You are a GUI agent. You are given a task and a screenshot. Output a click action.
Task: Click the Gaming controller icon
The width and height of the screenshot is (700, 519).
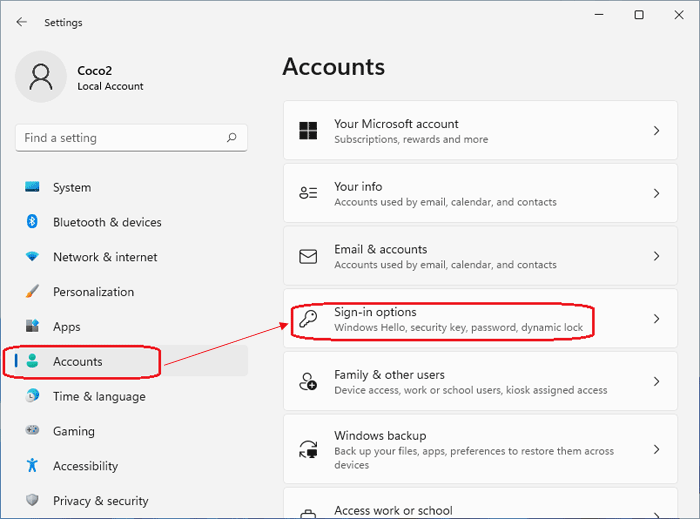pos(32,430)
